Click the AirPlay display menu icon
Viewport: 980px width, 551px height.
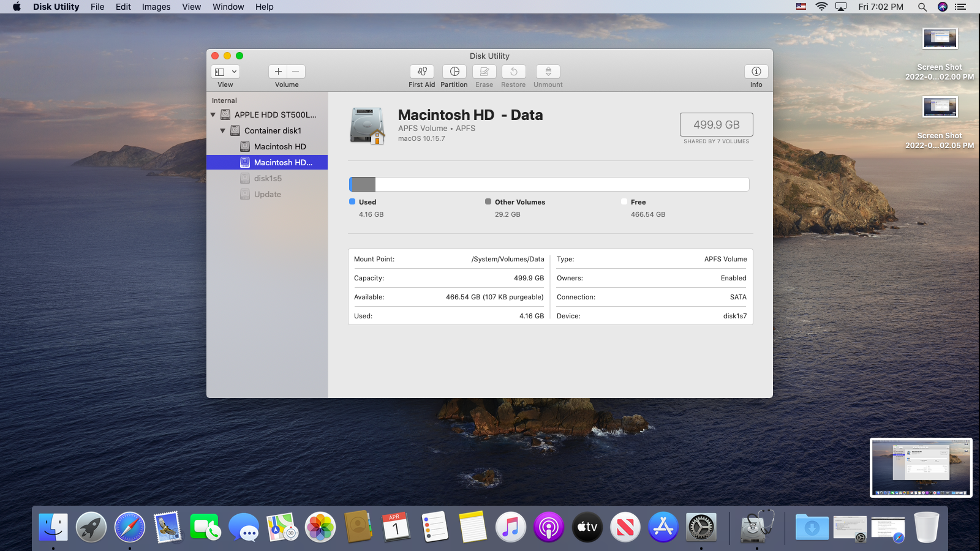click(x=841, y=7)
